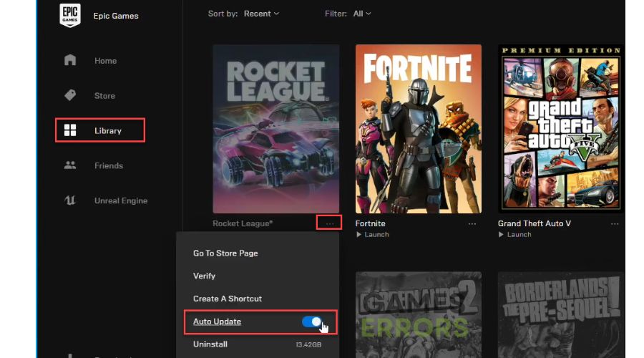Screen dimensions: 644x358
Task: Open Rocket League three-dot options menu
Action: click(x=329, y=223)
